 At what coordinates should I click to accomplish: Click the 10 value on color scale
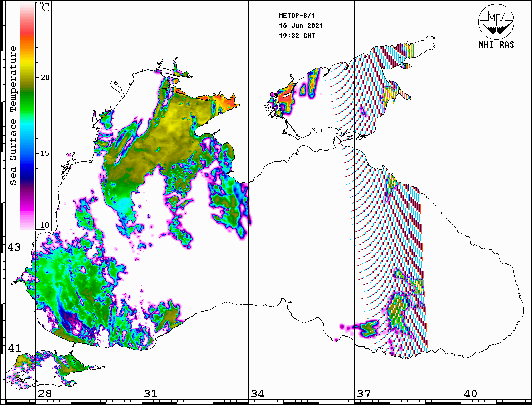[x=45, y=225]
